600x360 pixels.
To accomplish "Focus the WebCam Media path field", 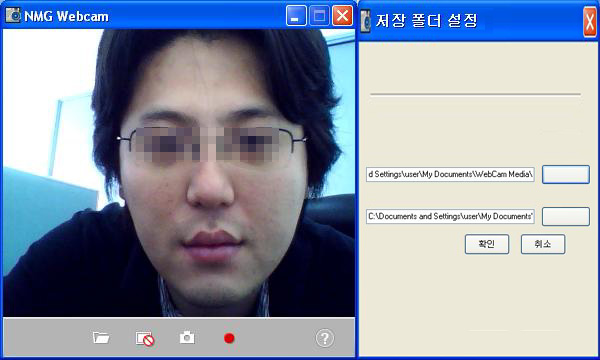I will pyautogui.click(x=450, y=174).
